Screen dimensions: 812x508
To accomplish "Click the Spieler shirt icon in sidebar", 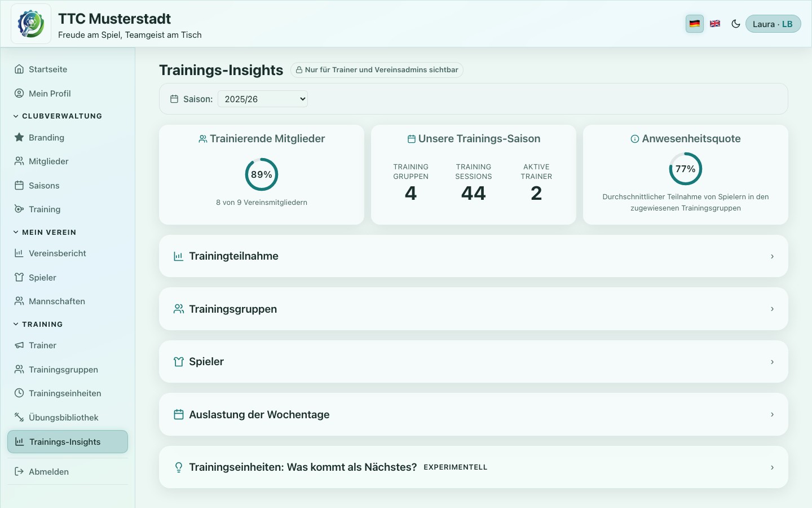I will point(19,277).
